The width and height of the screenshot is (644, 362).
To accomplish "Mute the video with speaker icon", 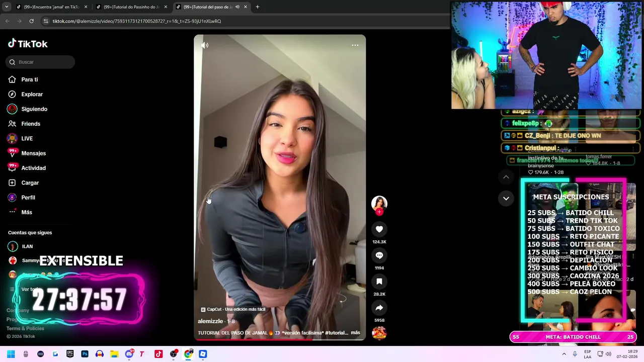I will coord(205,45).
